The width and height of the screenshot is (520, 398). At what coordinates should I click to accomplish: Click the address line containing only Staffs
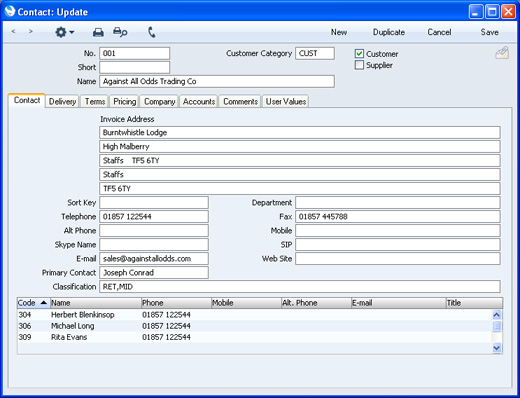(x=300, y=174)
